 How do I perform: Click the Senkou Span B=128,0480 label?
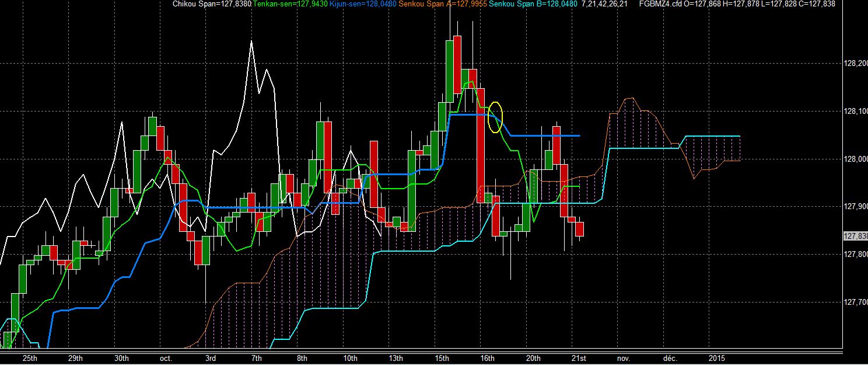click(x=533, y=4)
